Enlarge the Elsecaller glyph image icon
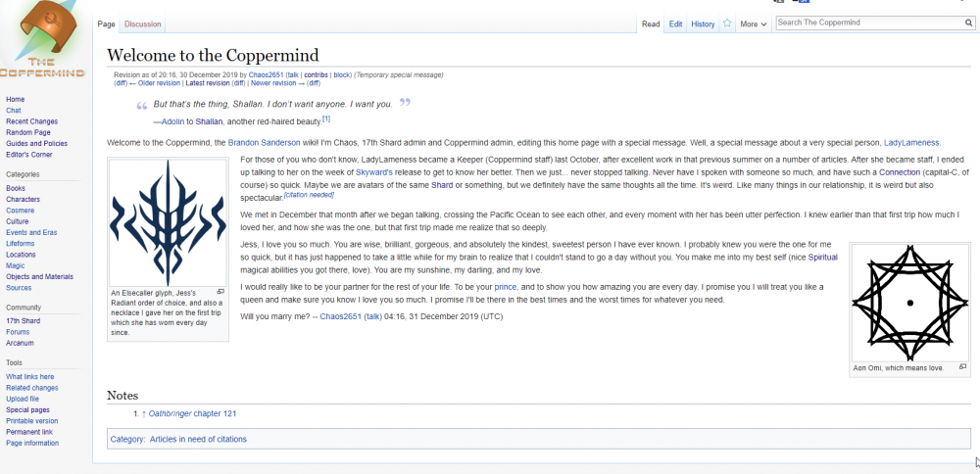The height and width of the screenshot is (474, 980). (x=220, y=292)
